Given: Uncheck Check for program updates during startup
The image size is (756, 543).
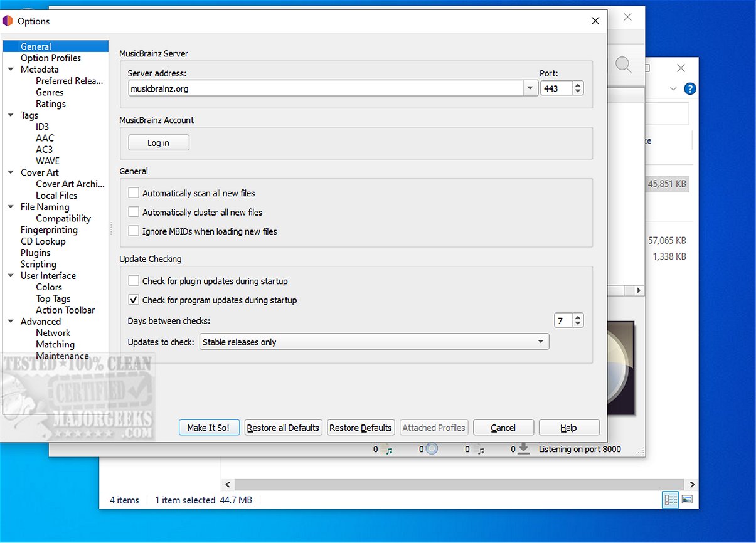Looking at the screenshot, I should click(x=134, y=300).
